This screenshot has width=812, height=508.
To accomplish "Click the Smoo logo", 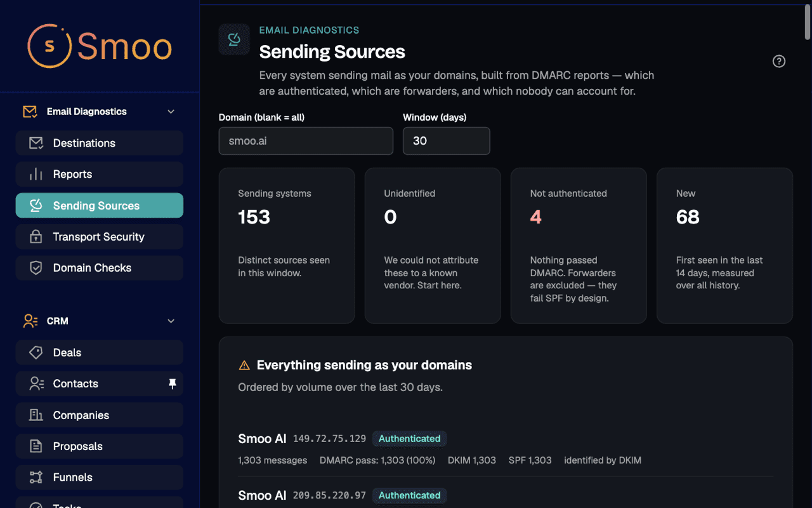I will [100, 46].
